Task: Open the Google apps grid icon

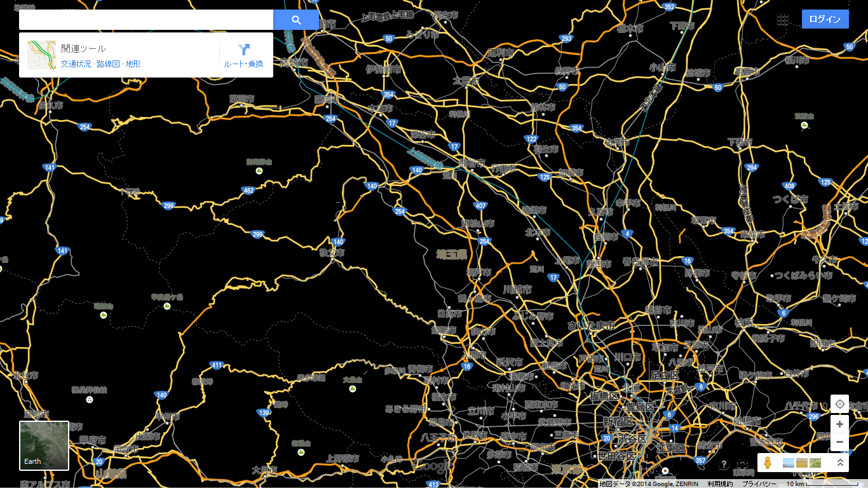Action: tap(783, 20)
